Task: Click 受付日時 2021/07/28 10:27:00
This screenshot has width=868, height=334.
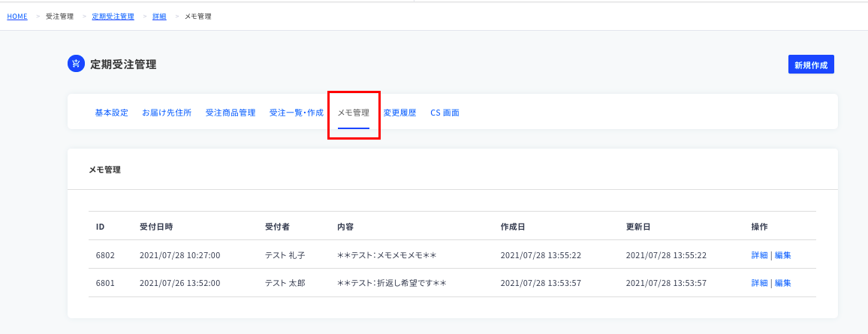Action: 180,255
